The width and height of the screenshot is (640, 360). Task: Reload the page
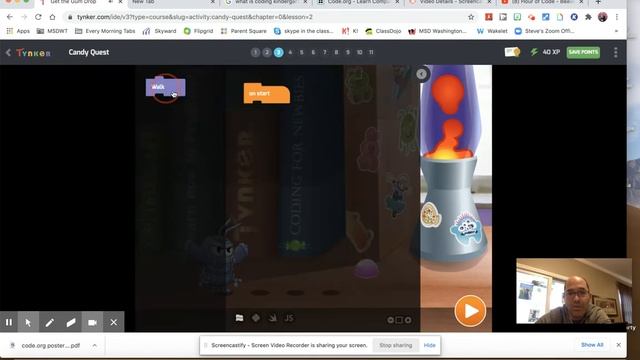38,17
